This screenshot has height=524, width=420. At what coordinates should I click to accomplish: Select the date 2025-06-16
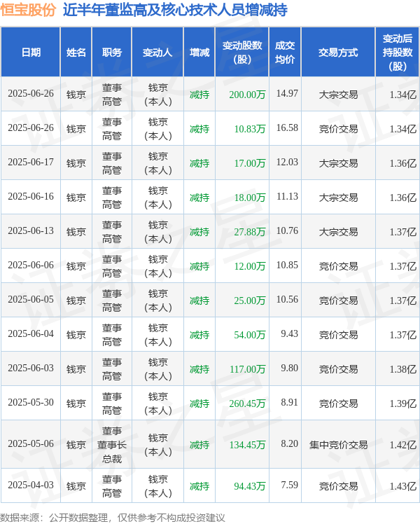pos(31,196)
